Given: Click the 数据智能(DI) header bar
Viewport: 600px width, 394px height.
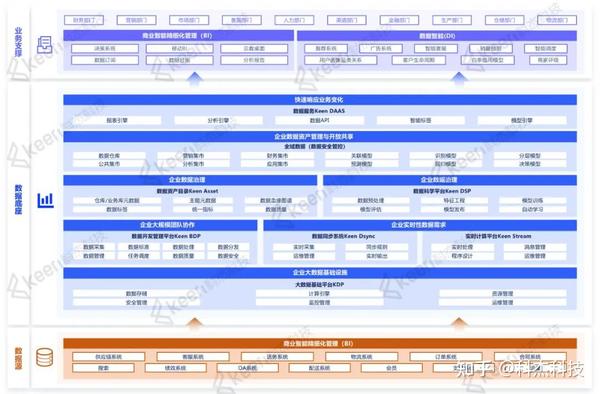Looking at the screenshot, I should pyautogui.click(x=437, y=36).
